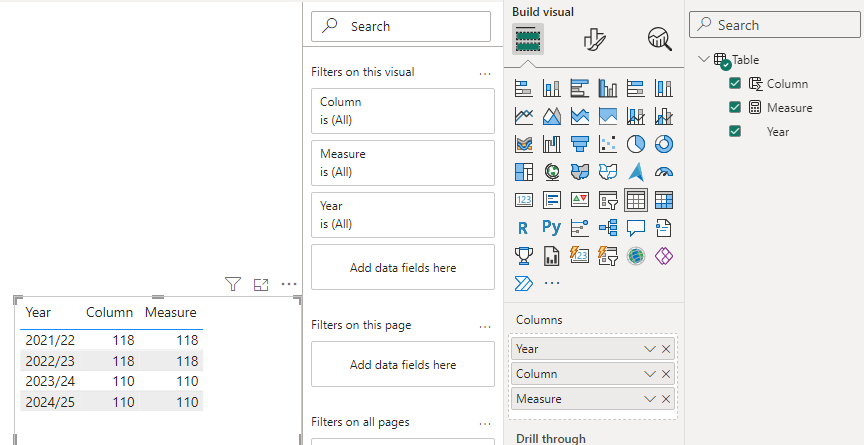The image size is (864, 445).
Task: Pick the Stacked area chart visual
Action: click(580, 116)
